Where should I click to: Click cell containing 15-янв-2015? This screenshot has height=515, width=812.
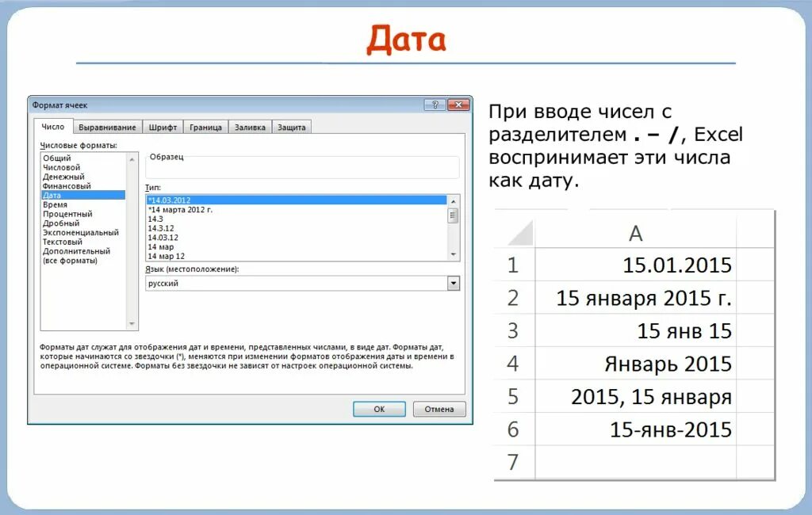tap(635, 429)
